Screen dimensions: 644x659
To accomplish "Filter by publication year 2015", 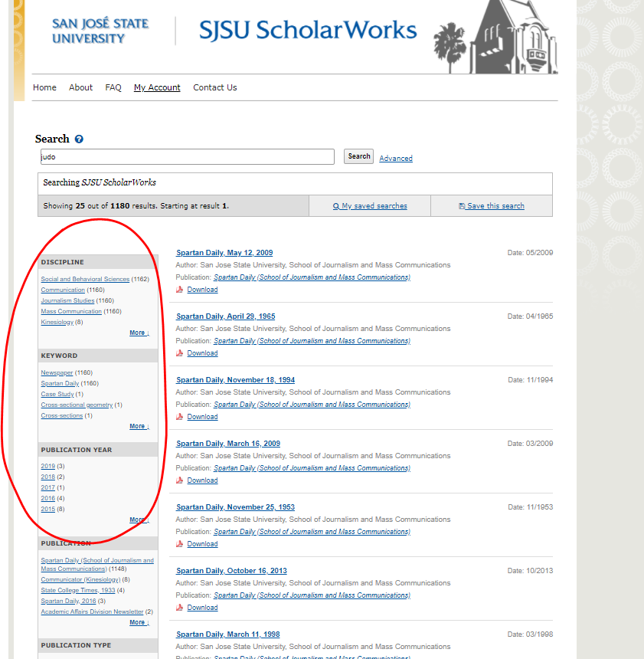I will click(x=48, y=509).
